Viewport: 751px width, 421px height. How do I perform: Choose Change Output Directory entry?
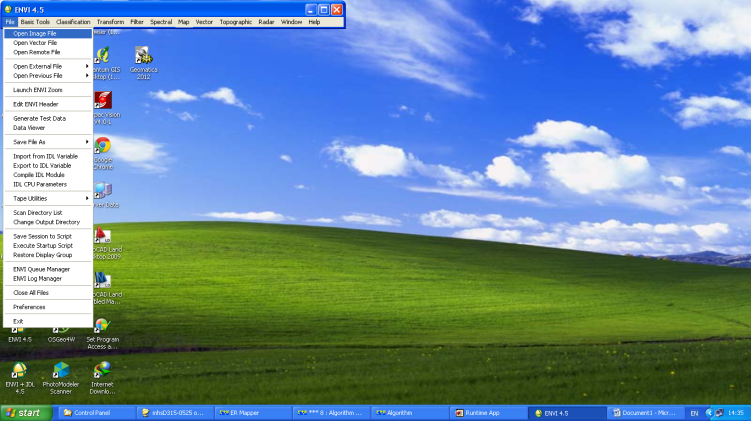(48, 222)
